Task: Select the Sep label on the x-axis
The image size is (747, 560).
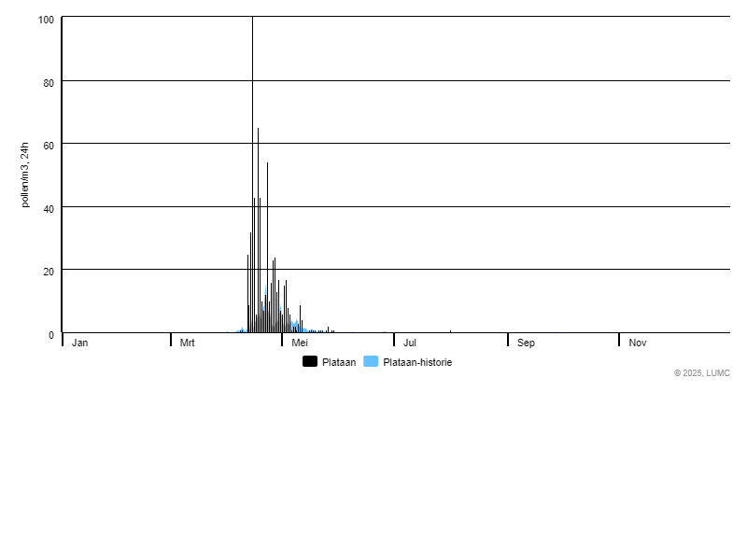Action: point(527,343)
